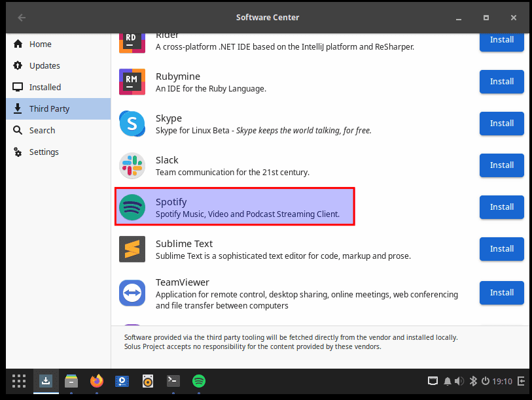Close the Software Center window
Viewport: 532px width, 400px height.
click(514, 18)
